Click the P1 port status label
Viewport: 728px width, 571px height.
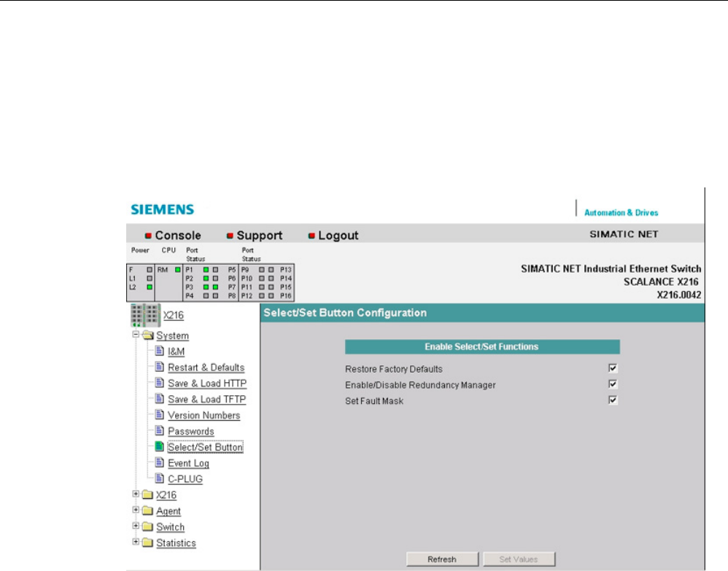[189, 270]
